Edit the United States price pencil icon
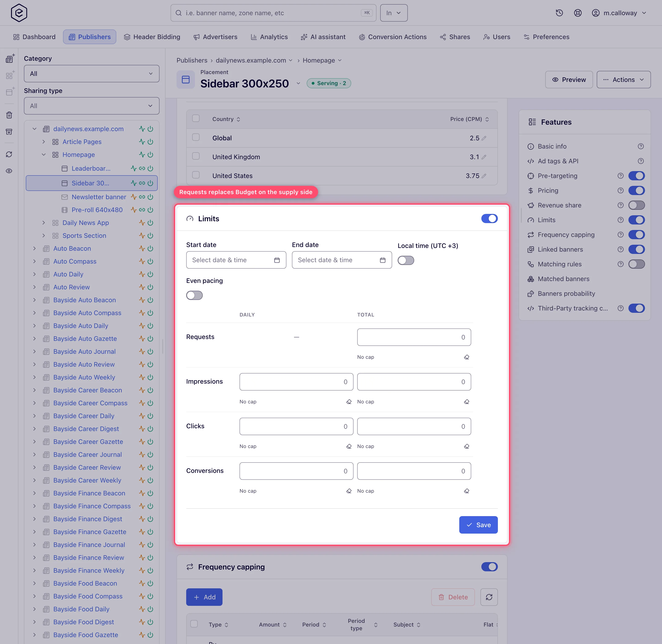Viewport: 662px width, 644px height. [x=484, y=176]
